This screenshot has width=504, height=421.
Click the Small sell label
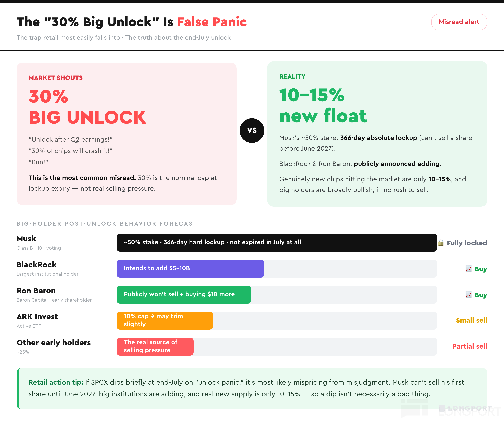tap(471, 320)
